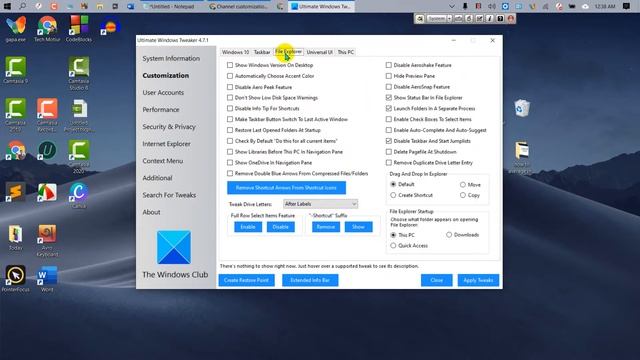Open Search For Tweaks section
This screenshot has height=360, width=640.
(x=169, y=195)
